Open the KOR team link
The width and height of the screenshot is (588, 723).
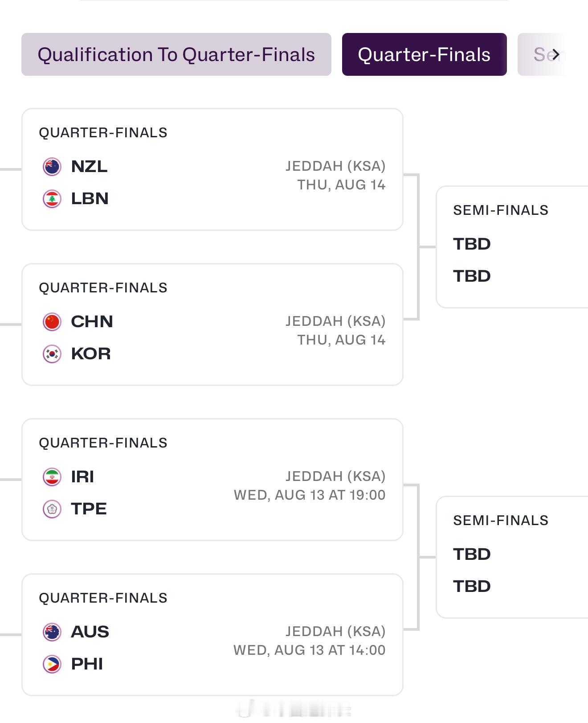point(91,354)
